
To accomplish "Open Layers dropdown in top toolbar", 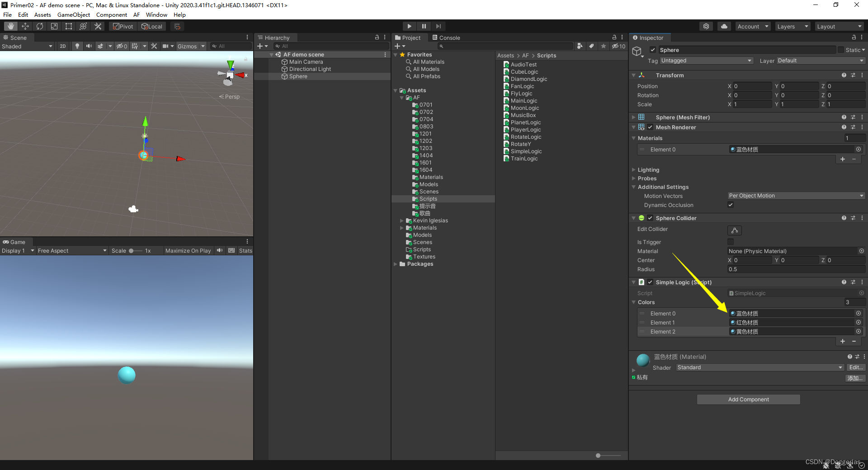I will point(792,26).
